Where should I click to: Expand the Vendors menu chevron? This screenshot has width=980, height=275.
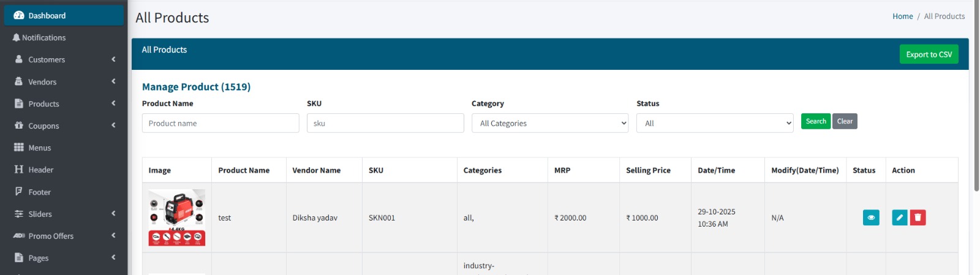pyautogui.click(x=113, y=81)
